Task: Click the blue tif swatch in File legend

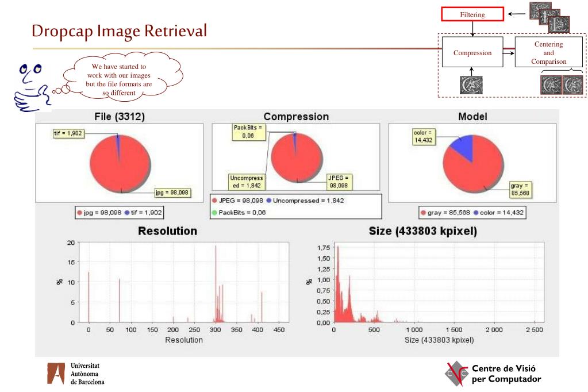Action: coord(127,213)
